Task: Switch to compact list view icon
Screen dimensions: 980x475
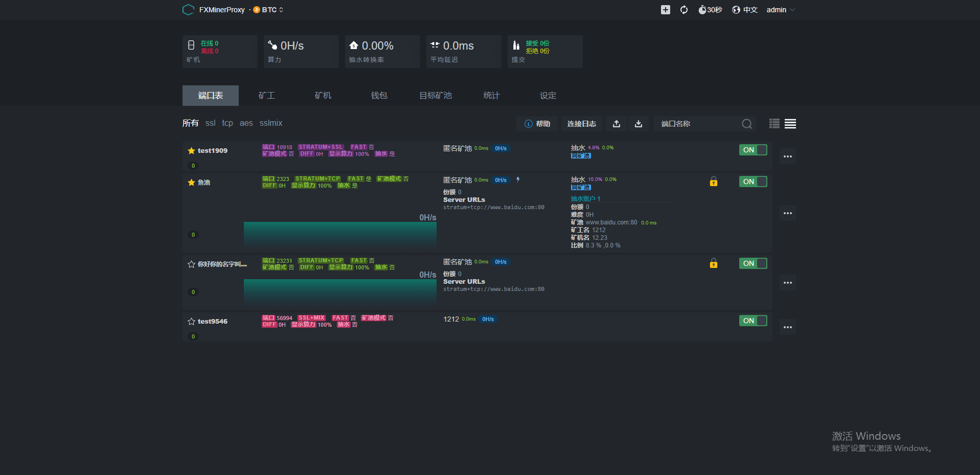Action: (x=774, y=124)
